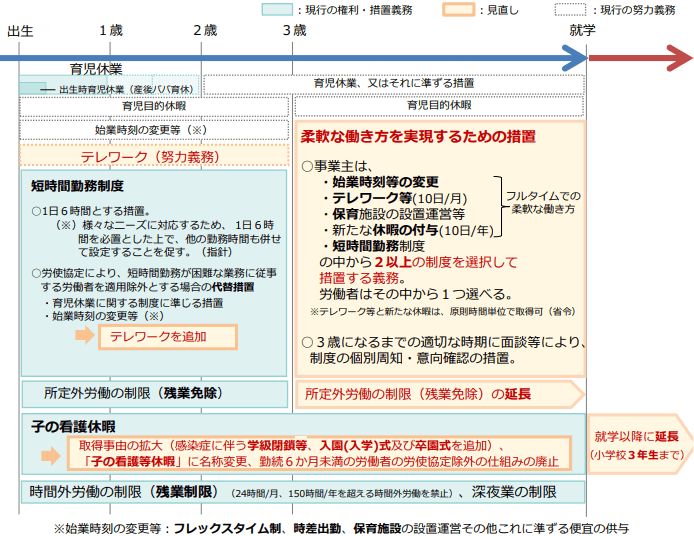Click the (24時間/月、150時間/年 small note
The width and height of the screenshot is (694, 536).
pyautogui.click(x=342, y=494)
